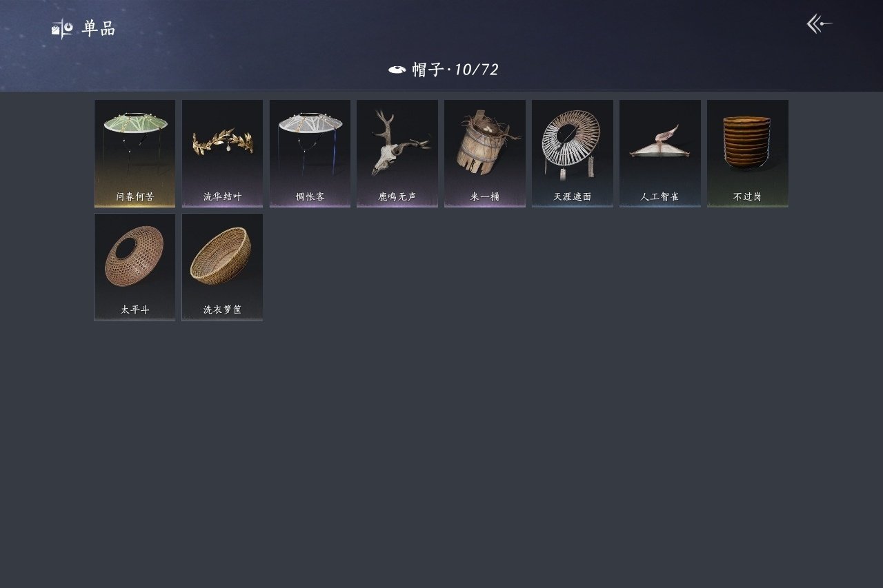This screenshot has width=883, height=588.
Task: Choose the laundry basket 洗衣箩筐
Action: [x=222, y=267]
